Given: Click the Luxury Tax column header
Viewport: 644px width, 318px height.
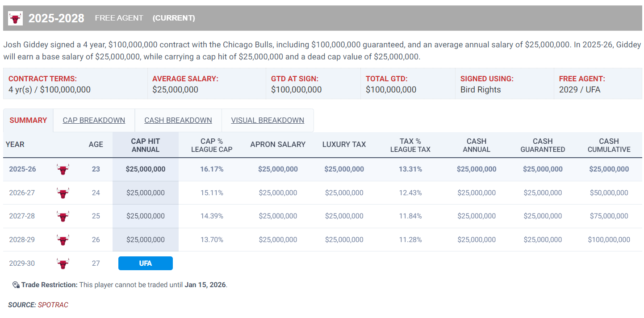Looking at the screenshot, I should [x=344, y=144].
